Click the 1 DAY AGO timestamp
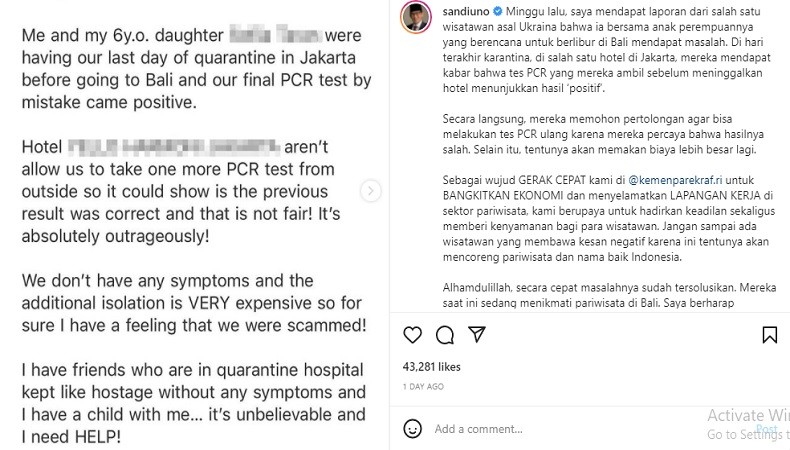This screenshot has height=450, width=790. tap(424, 386)
